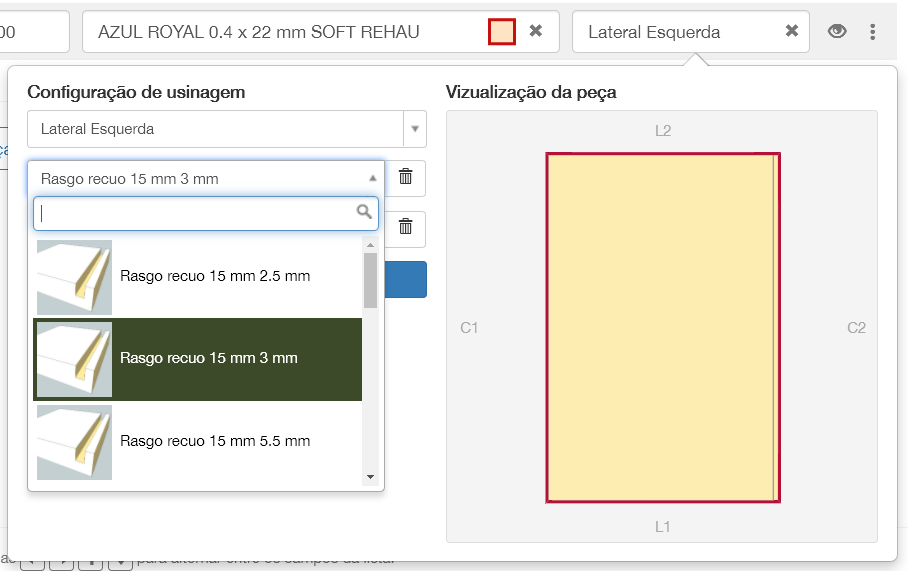The height and width of the screenshot is (571, 908).
Task: Click the yellow piece preview panel
Action: [662, 327]
